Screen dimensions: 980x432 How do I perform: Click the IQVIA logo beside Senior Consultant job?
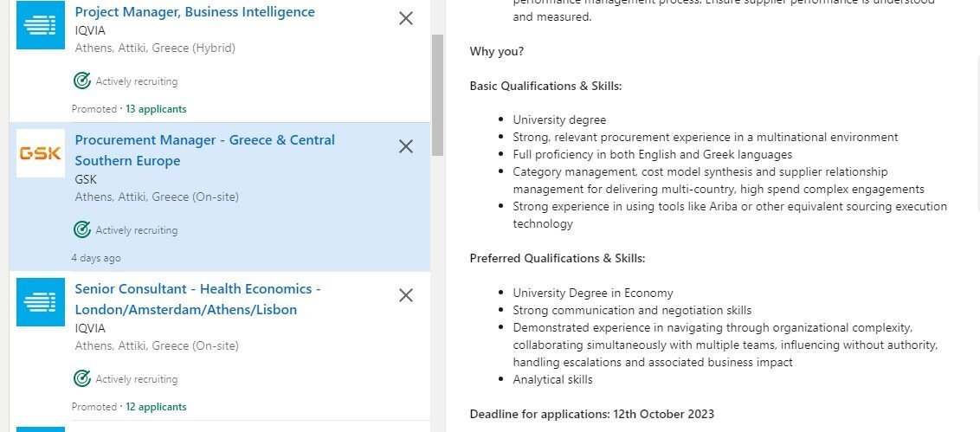tap(41, 302)
